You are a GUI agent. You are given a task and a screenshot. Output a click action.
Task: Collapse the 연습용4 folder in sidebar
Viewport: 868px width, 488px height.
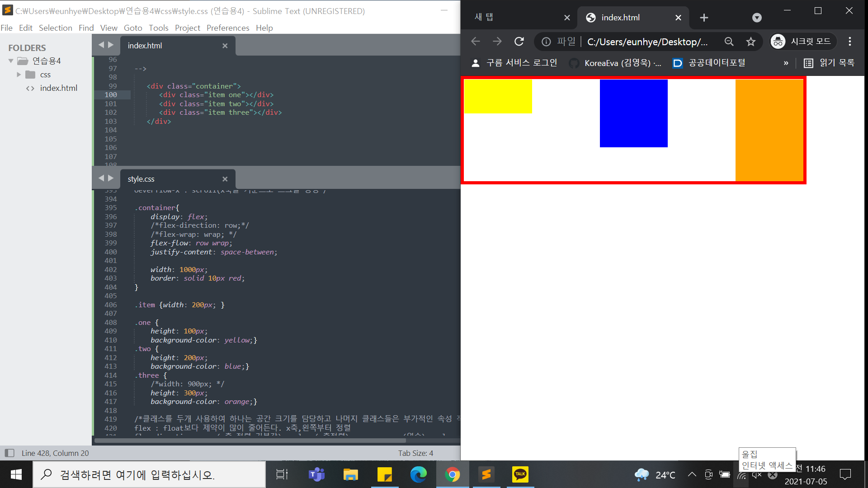point(11,61)
